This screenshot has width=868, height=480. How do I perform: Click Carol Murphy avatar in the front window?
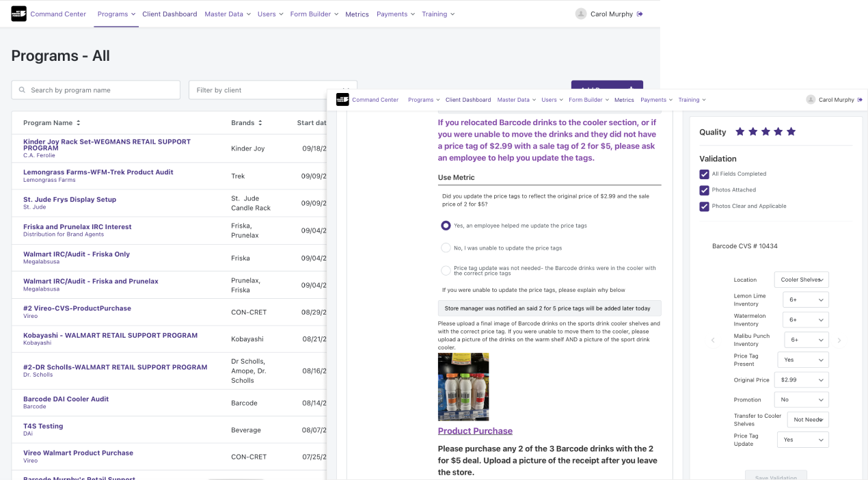point(811,100)
